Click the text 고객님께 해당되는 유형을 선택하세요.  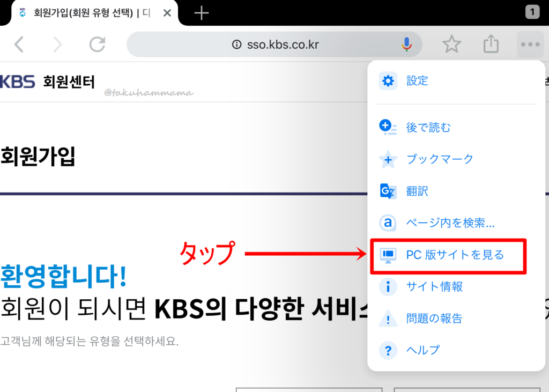pos(90,341)
